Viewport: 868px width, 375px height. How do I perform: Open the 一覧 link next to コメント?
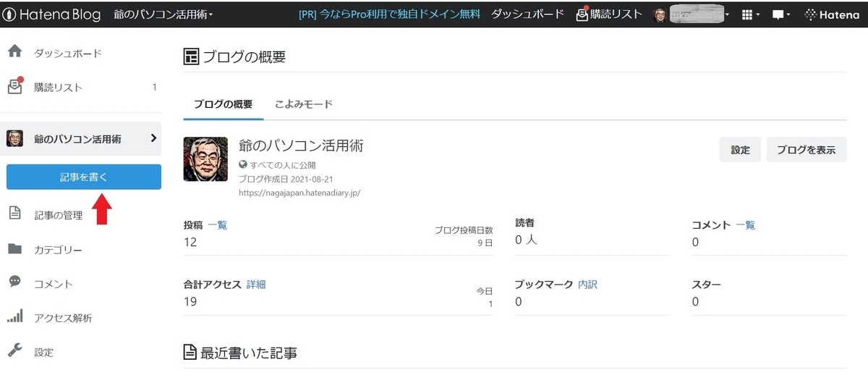[x=746, y=225]
